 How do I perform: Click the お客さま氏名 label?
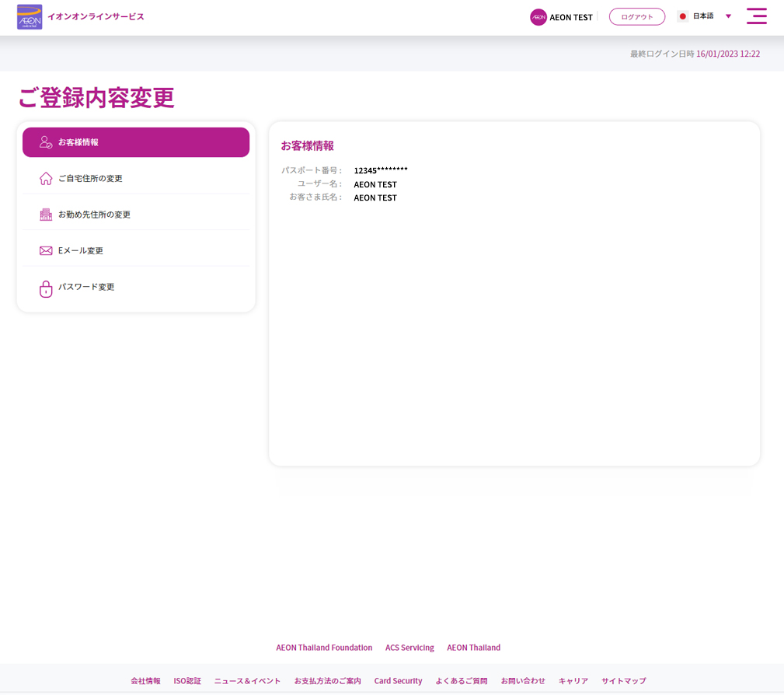coord(315,197)
